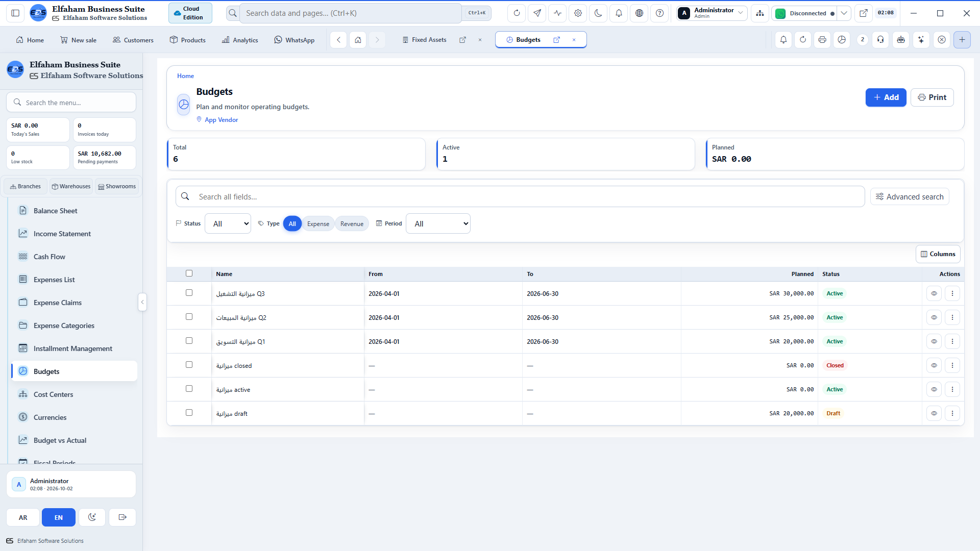
Task: Collapse the sidebar with the edge chevron
Action: pos(142,302)
